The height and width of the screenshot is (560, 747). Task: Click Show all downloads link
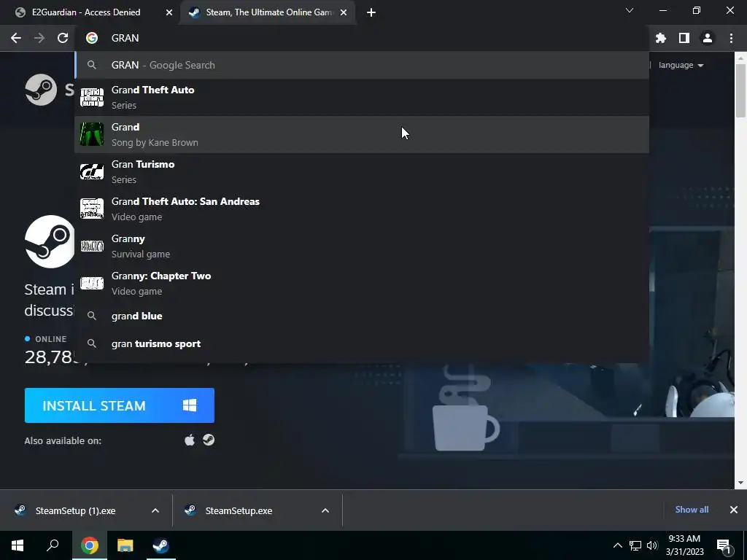[x=692, y=510]
